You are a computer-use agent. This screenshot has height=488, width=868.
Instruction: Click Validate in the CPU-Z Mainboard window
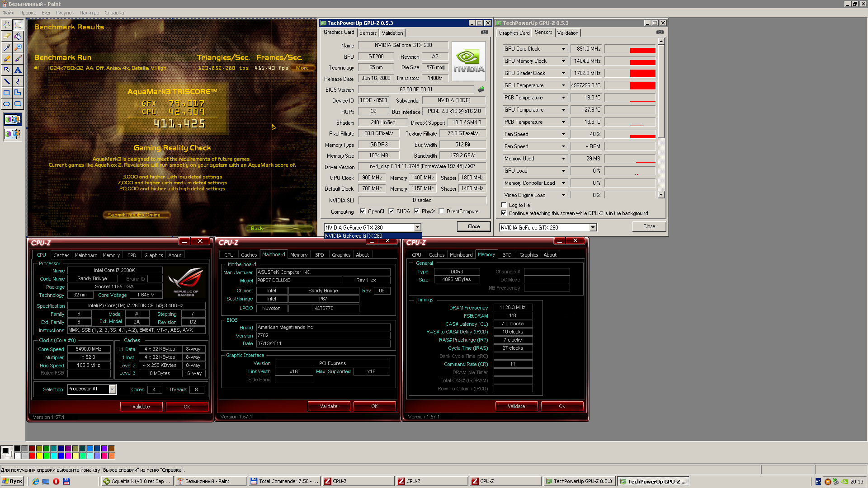click(329, 406)
